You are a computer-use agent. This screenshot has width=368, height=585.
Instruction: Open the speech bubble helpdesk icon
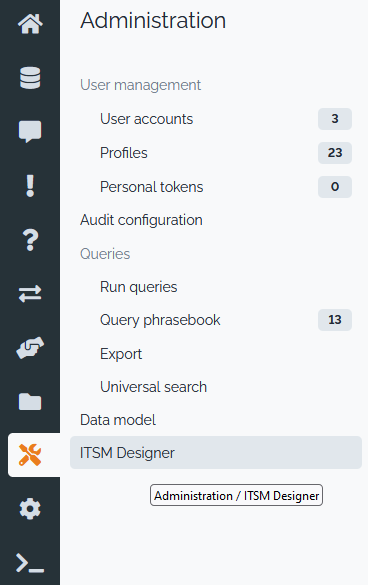pyautogui.click(x=30, y=132)
